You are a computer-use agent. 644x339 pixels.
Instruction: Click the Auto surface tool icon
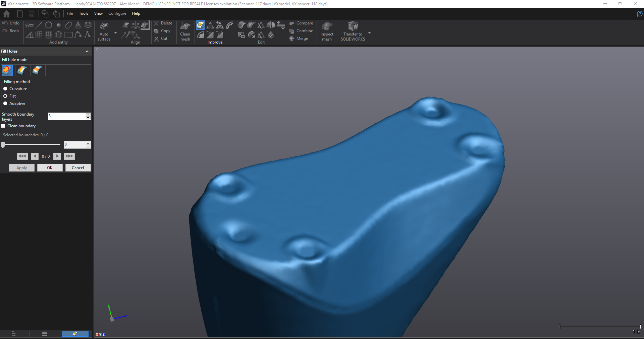point(104,27)
